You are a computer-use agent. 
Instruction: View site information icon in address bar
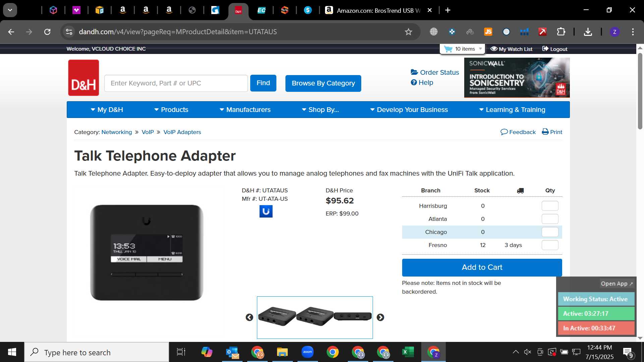(69, 32)
